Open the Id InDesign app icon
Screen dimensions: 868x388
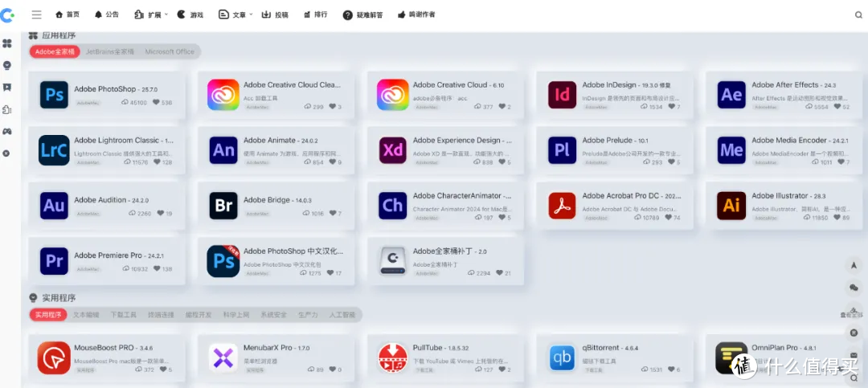tap(563, 96)
